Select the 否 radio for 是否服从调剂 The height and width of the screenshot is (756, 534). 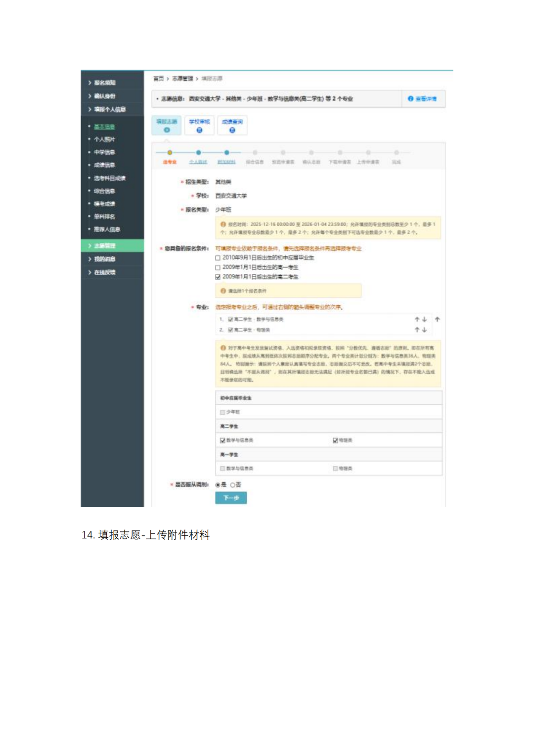point(232,485)
